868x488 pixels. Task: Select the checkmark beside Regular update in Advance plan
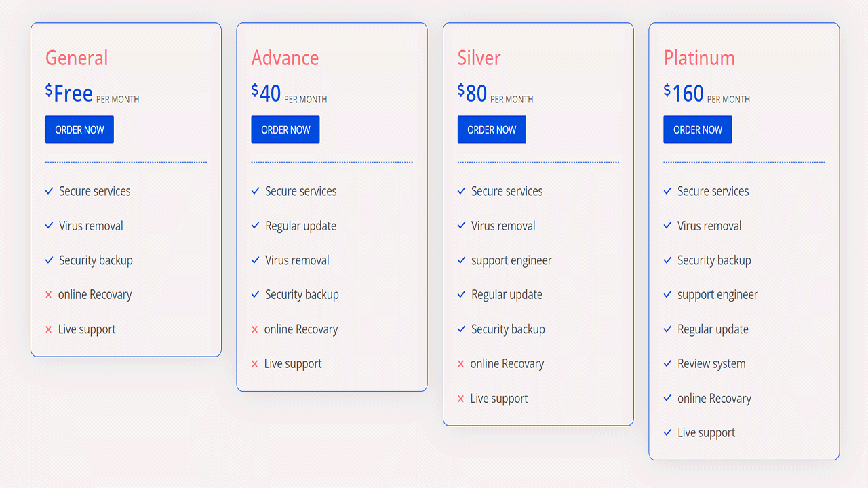pos(255,226)
